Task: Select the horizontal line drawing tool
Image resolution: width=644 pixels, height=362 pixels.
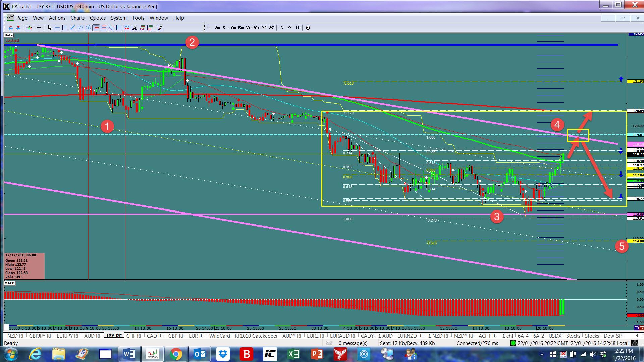Action: click(x=57, y=28)
